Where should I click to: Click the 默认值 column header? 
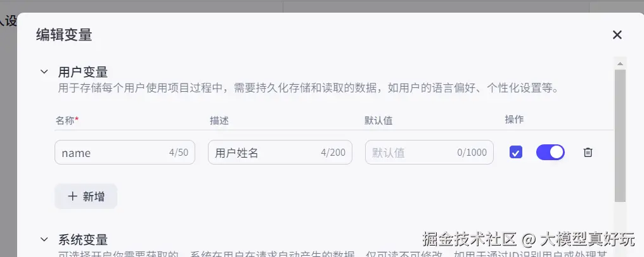pyautogui.click(x=378, y=120)
